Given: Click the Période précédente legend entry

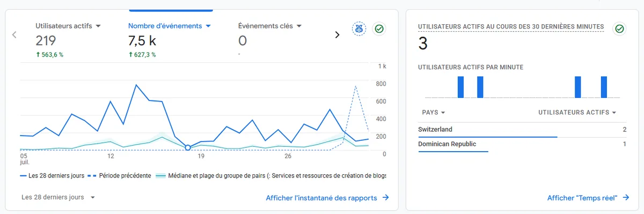Looking at the screenshot, I should (x=119, y=176).
